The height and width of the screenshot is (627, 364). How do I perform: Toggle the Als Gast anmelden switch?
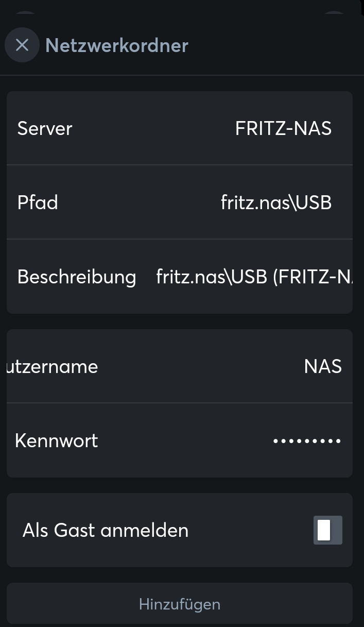click(327, 530)
